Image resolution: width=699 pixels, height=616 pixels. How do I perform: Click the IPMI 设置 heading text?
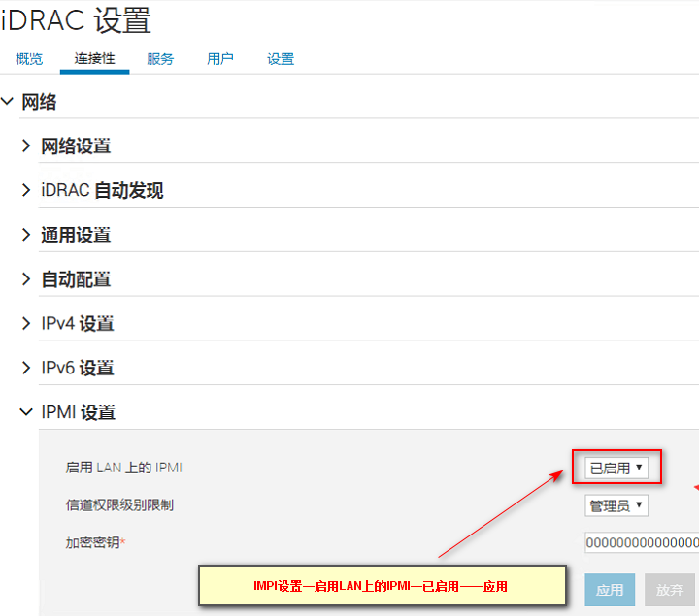79,412
